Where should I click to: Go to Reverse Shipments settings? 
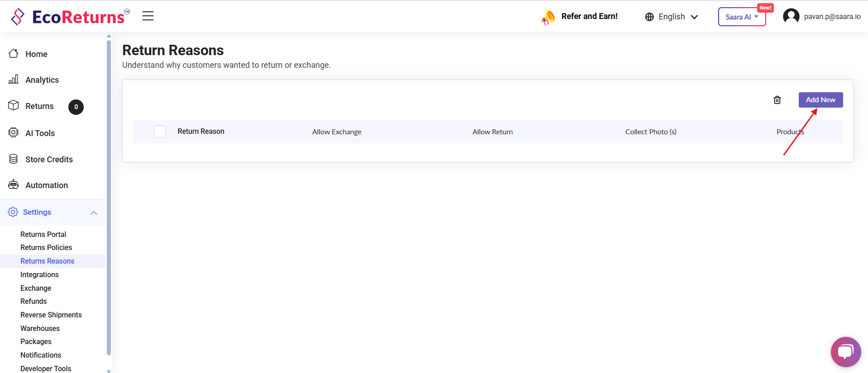point(51,315)
